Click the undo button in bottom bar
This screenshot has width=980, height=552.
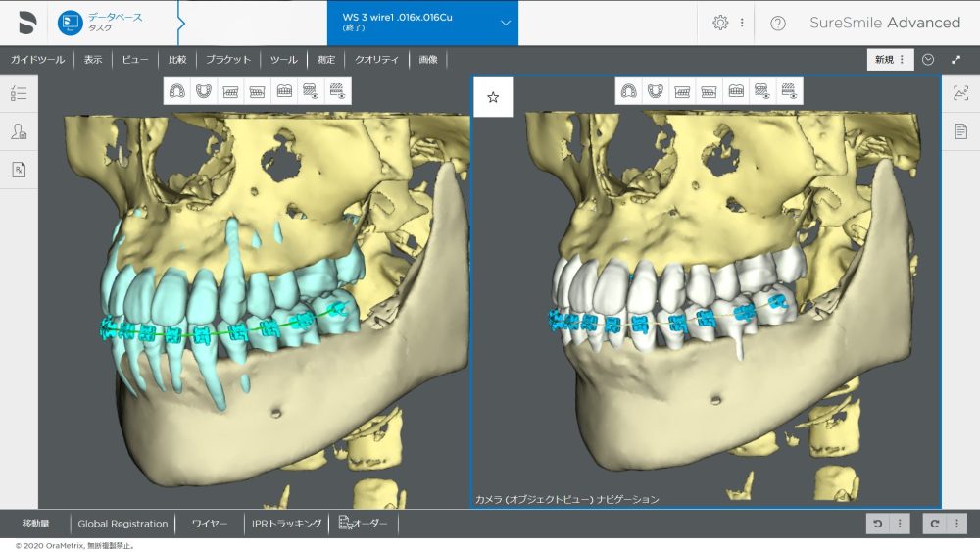click(x=879, y=524)
